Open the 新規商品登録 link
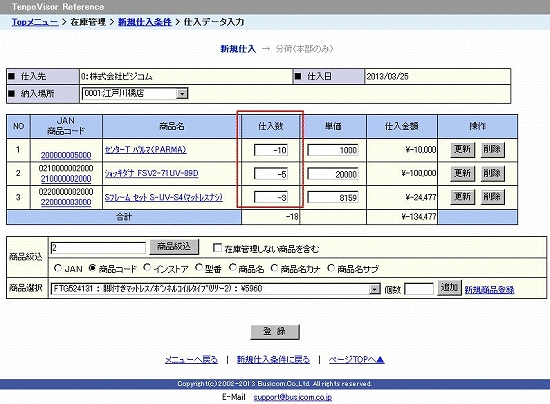Screen dimensions: 550x404 pyautogui.click(x=489, y=290)
